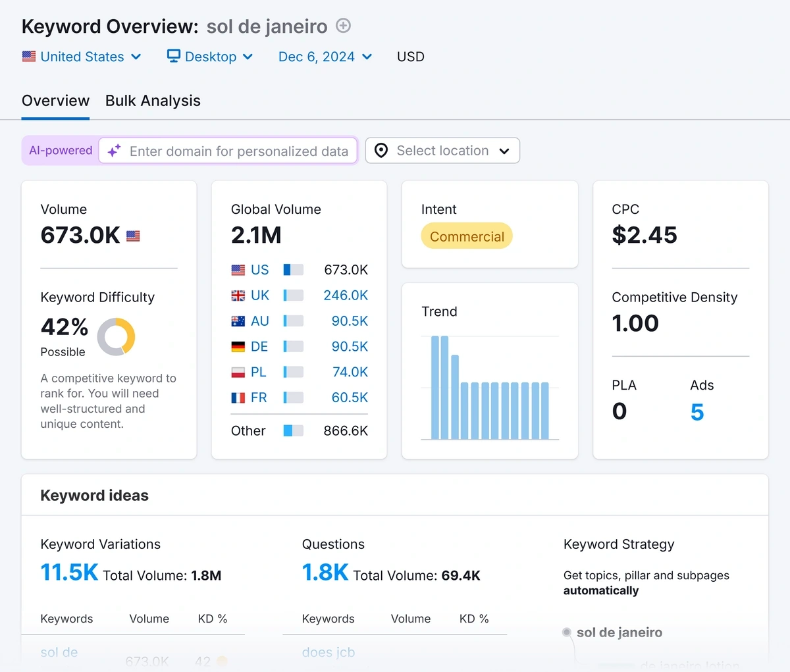Image resolution: width=790 pixels, height=672 pixels.
Task: Click the 1.00 Competitive Density value
Action: (635, 323)
